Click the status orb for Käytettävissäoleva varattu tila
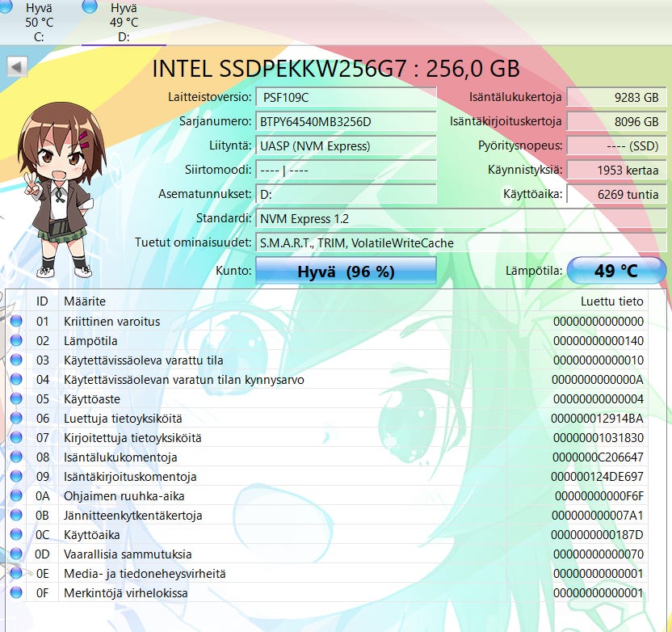Image resolution: width=672 pixels, height=632 pixels. [16, 360]
